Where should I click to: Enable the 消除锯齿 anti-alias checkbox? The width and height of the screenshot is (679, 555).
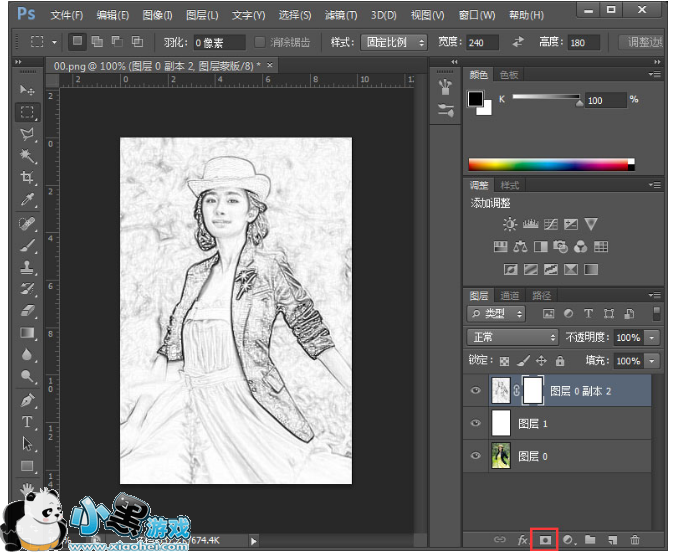point(261,43)
